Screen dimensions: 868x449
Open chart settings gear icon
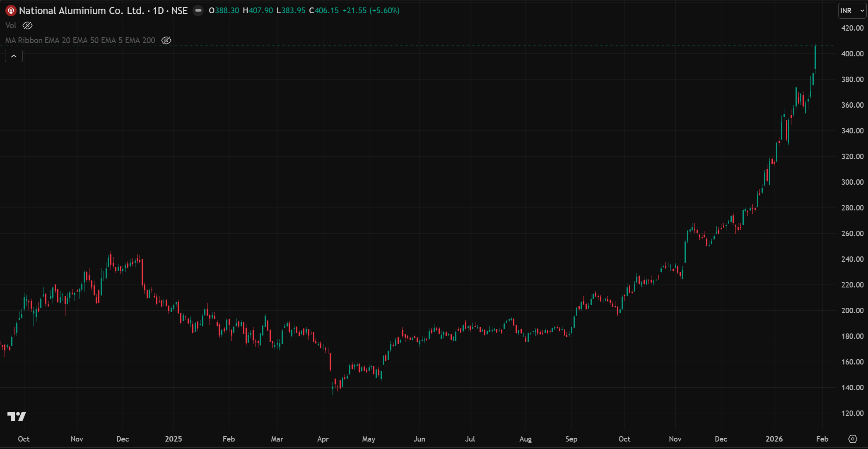[852, 439]
